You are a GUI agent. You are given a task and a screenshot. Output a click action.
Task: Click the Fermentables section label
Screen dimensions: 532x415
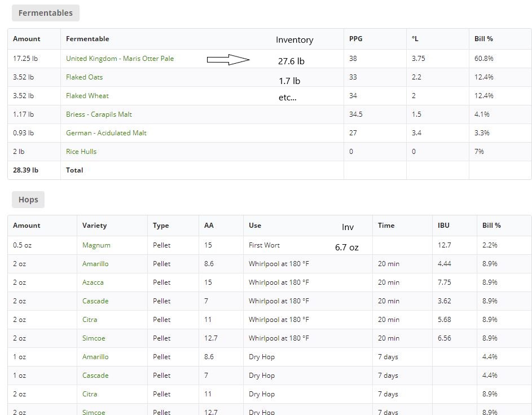(46, 13)
